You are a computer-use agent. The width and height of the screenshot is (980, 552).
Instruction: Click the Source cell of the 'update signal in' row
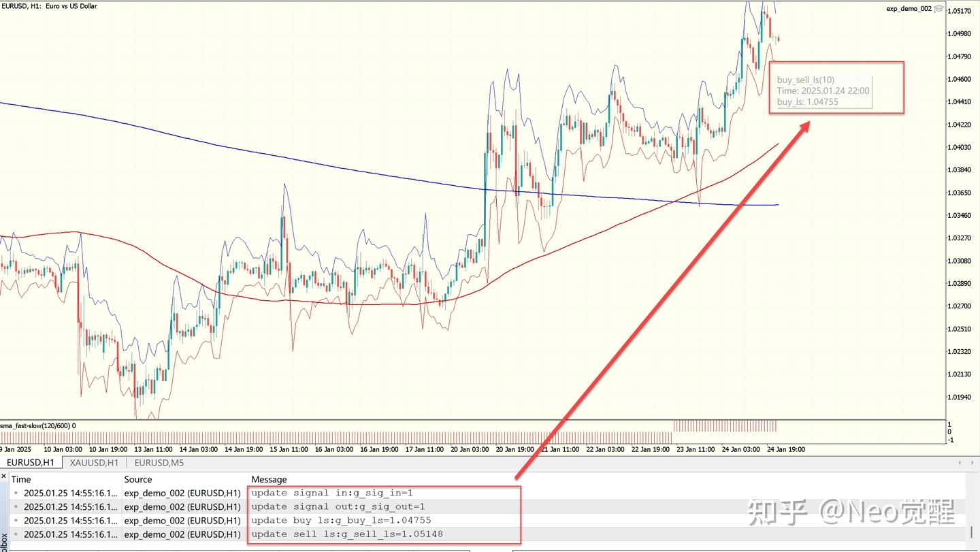182,493
